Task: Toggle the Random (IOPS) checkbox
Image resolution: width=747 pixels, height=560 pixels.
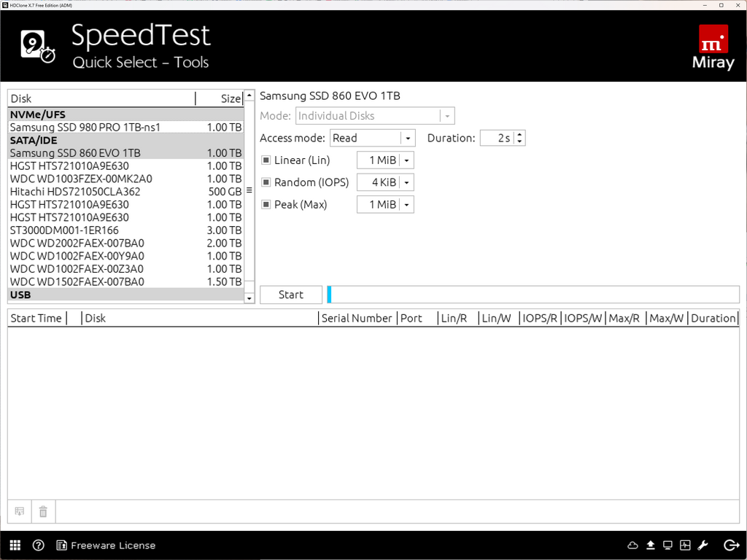Action: pyautogui.click(x=266, y=182)
